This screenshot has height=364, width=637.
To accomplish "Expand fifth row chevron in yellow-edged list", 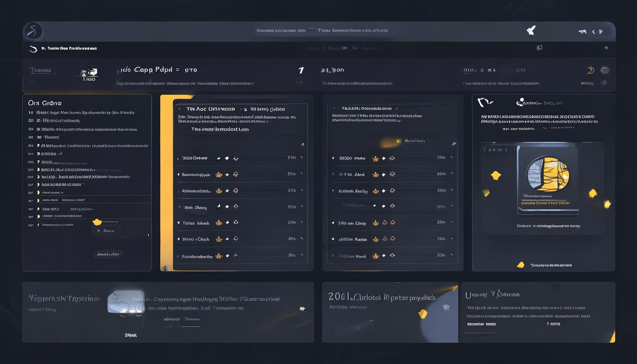I will tap(301, 222).
